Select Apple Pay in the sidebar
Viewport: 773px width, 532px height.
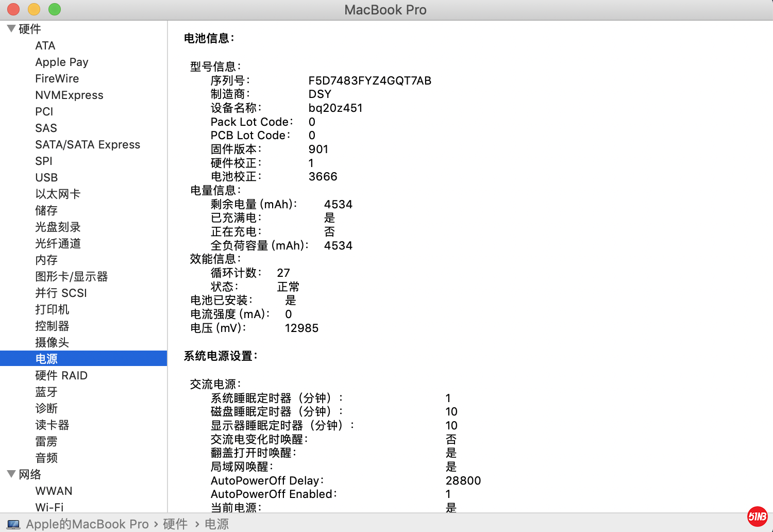click(x=62, y=62)
